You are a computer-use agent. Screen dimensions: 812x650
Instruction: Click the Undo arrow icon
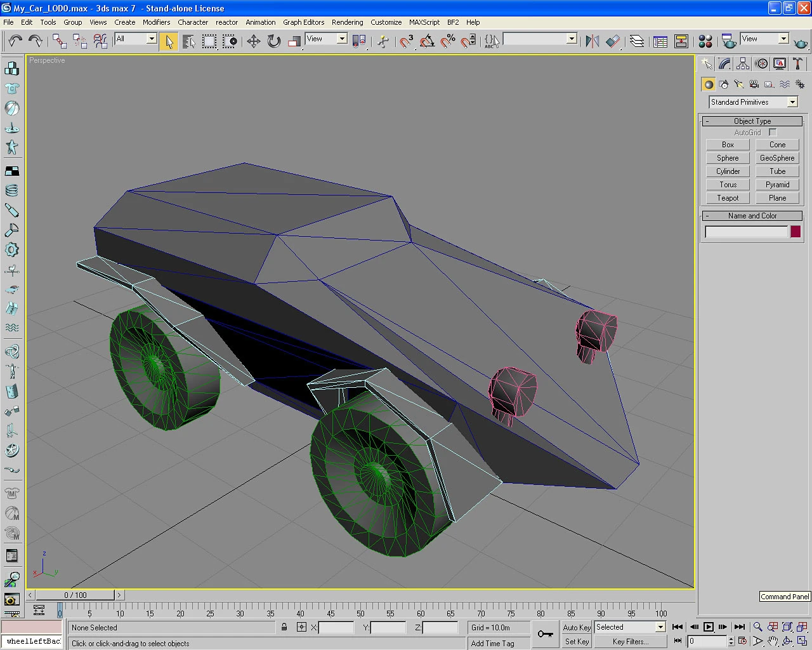(15, 41)
